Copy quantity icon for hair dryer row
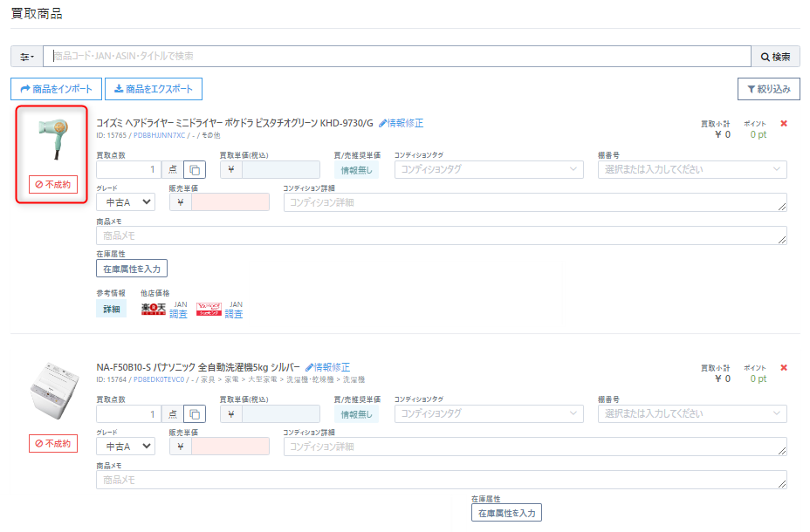Viewport: 810px width, 532px height. pyautogui.click(x=195, y=170)
